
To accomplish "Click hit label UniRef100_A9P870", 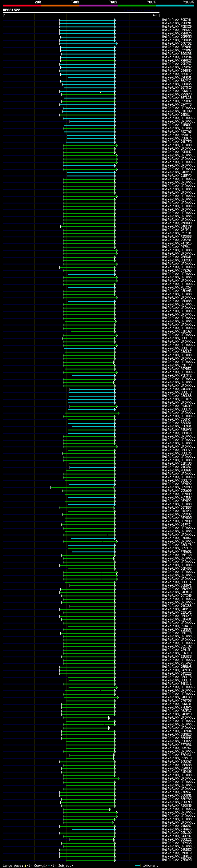I will pyautogui.click(x=176, y=33).
